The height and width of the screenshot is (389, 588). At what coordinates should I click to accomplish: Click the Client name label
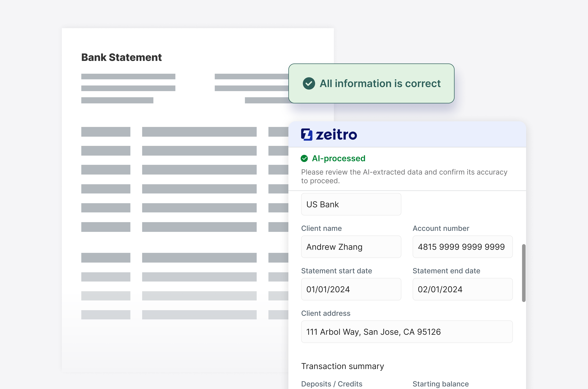321,228
